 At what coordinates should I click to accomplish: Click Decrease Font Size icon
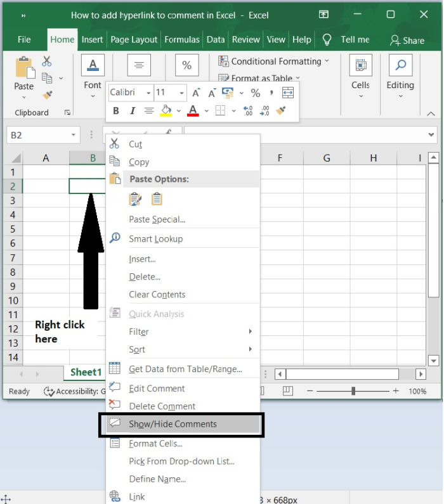[x=212, y=93]
